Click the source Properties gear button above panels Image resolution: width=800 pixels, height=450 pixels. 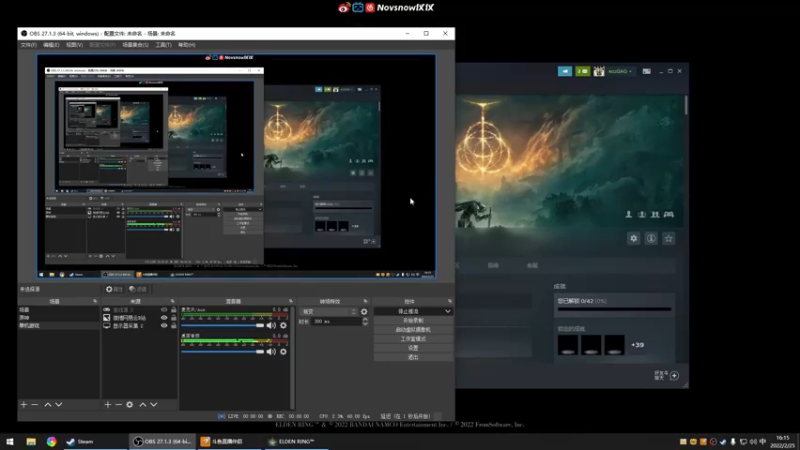click(x=114, y=289)
